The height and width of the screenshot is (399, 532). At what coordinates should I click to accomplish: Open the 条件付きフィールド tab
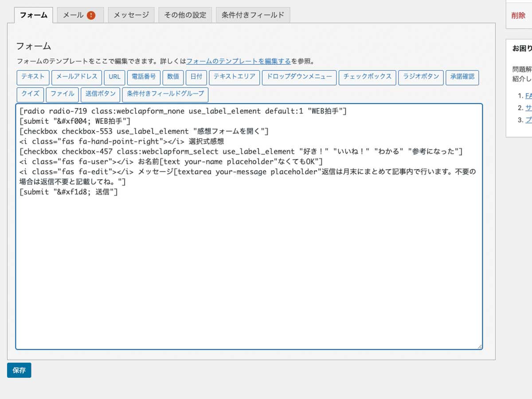point(253,15)
